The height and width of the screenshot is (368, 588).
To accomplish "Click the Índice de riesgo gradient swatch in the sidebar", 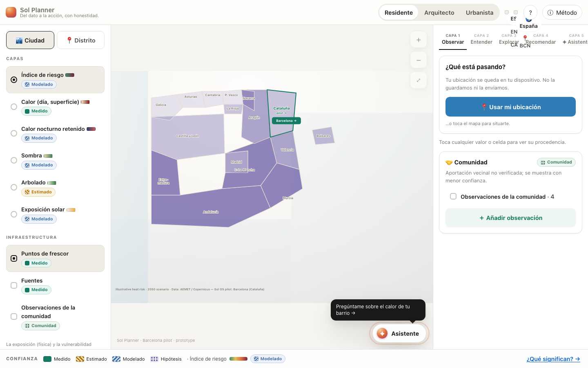I will [x=70, y=75].
